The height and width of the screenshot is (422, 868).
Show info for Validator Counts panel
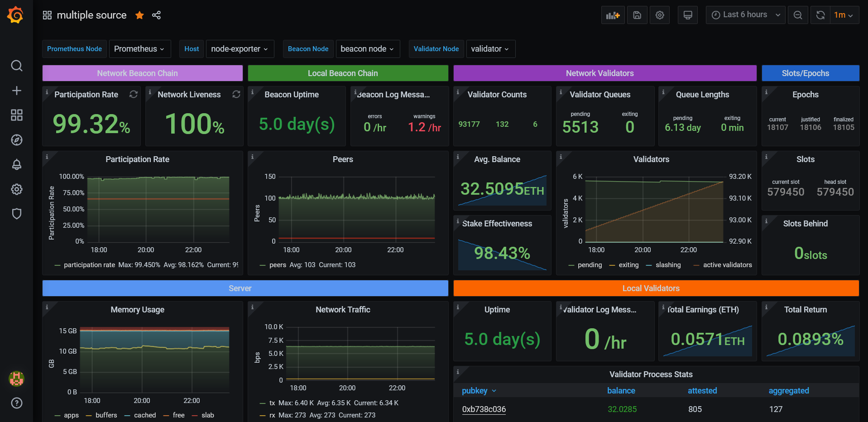(x=458, y=92)
